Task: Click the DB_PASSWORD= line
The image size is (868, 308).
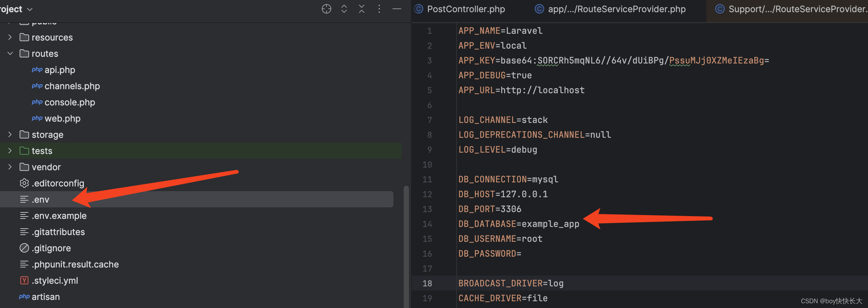Action: coord(490,254)
